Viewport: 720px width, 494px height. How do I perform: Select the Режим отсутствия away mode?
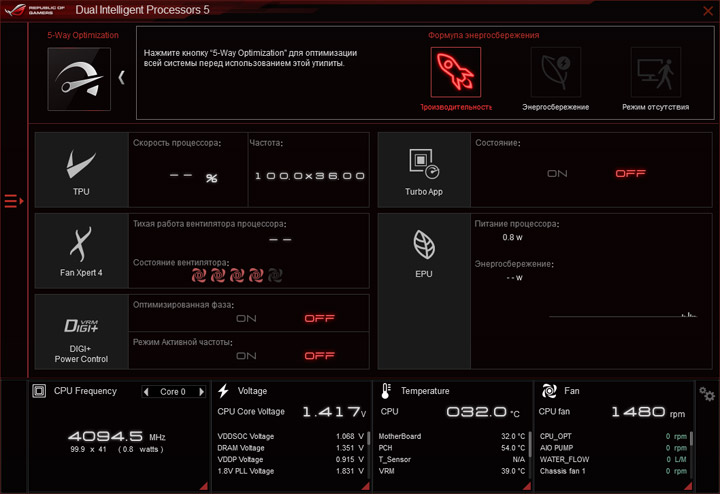pos(655,72)
